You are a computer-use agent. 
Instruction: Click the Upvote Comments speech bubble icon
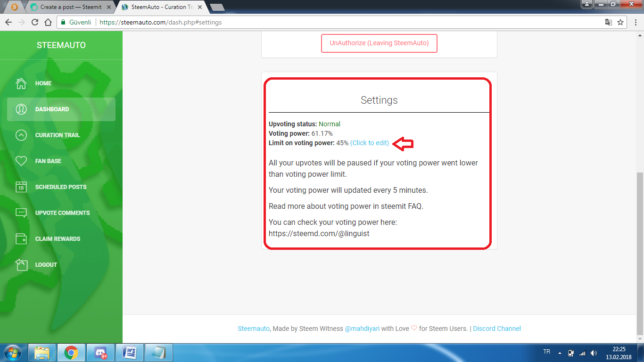pyautogui.click(x=21, y=213)
